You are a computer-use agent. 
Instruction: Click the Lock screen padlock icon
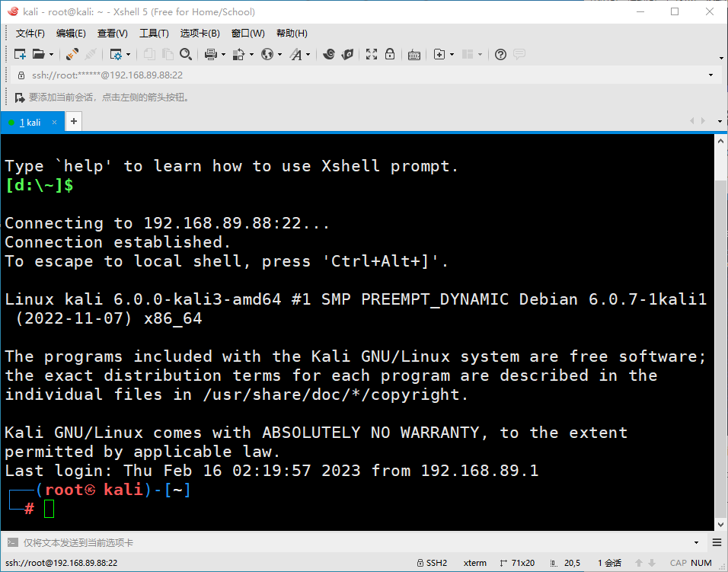point(390,54)
